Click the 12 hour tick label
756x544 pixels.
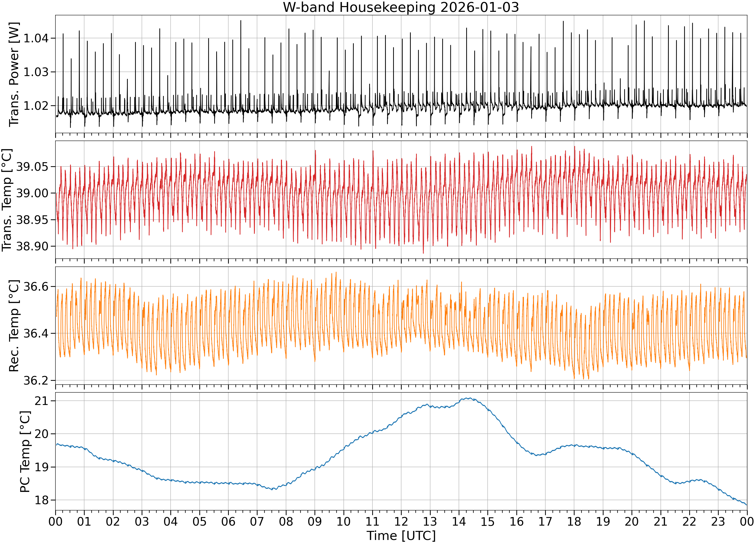point(401,521)
